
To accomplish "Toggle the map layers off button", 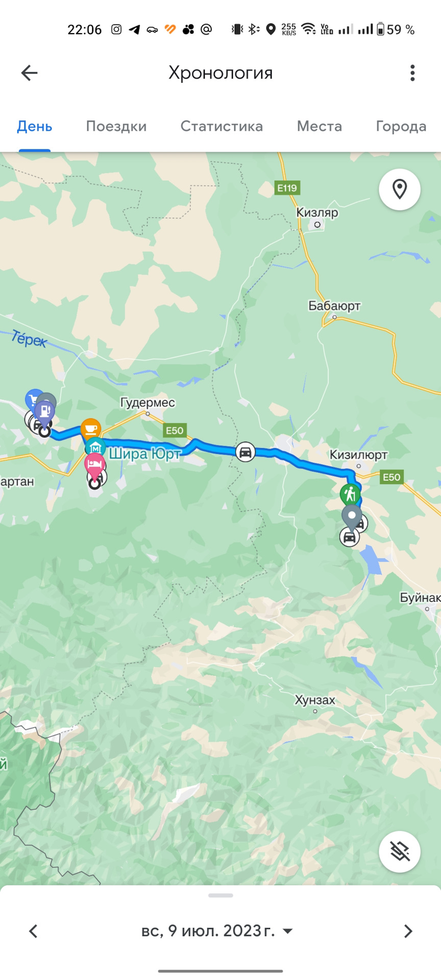I will [x=400, y=852].
